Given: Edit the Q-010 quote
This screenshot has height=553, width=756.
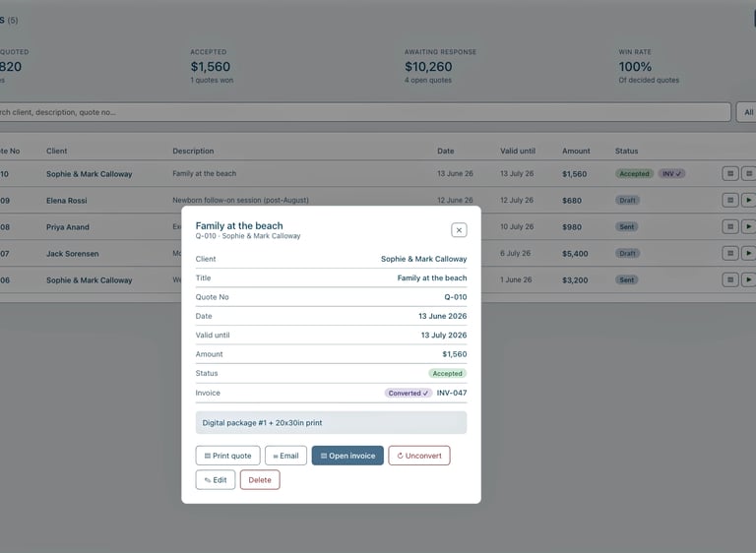Looking at the screenshot, I should coord(215,480).
